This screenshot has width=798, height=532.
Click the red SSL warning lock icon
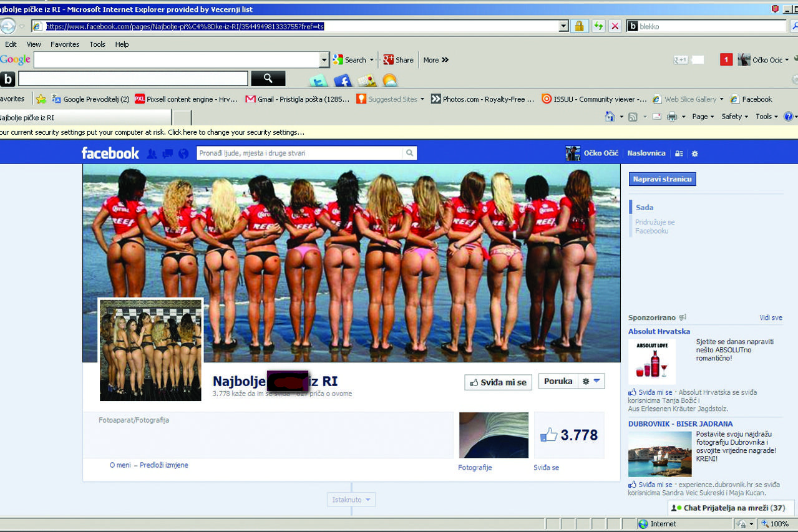pyautogui.click(x=578, y=26)
